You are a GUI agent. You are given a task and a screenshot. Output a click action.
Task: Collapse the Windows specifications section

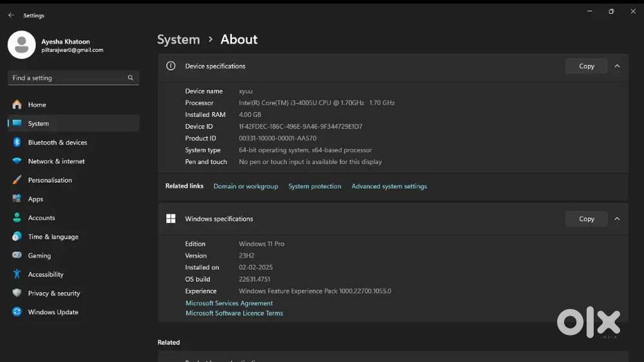click(617, 219)
